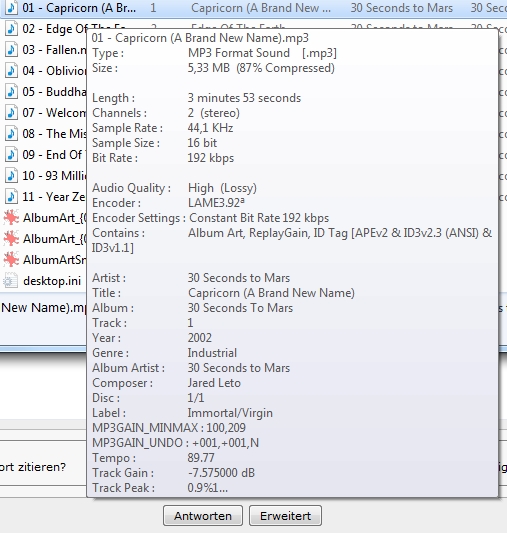This screenshot has height=533, width=507.
Task: Click title cell Capricorn (A Brand New ...
Action: tap(261, 8)
